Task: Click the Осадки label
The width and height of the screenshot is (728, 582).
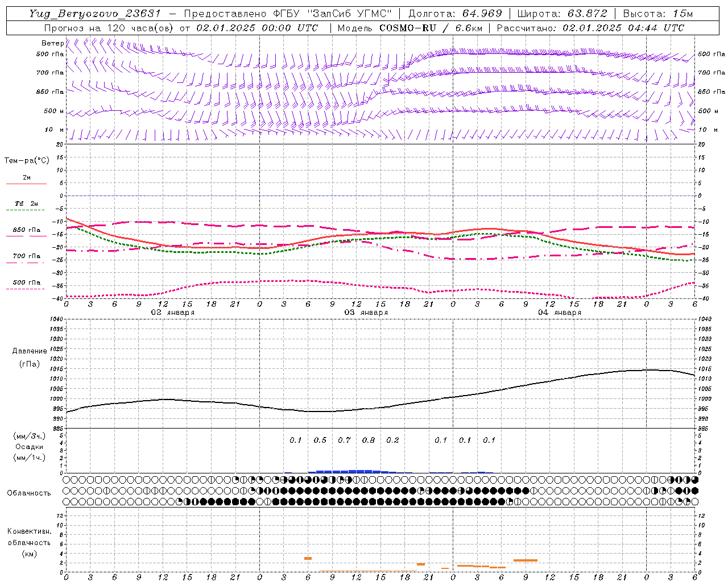Action: click(30, 447)
